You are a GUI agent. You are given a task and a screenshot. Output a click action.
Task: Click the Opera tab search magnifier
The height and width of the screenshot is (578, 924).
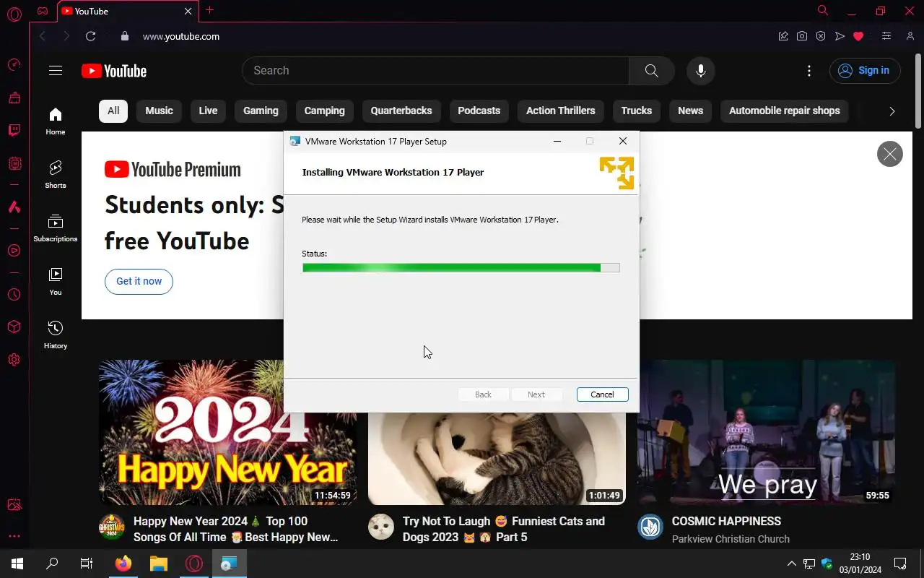click(822, 10)
